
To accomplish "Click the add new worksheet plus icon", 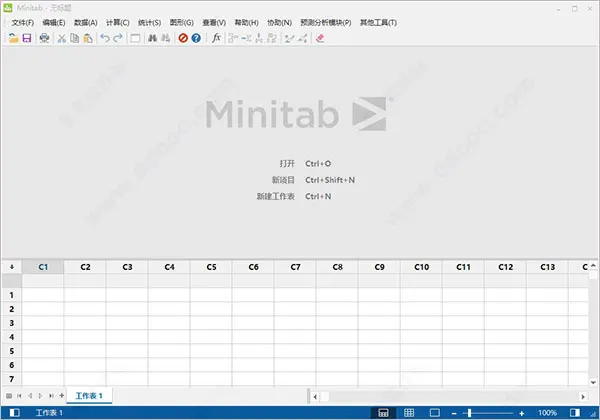I will coord(62,396).
